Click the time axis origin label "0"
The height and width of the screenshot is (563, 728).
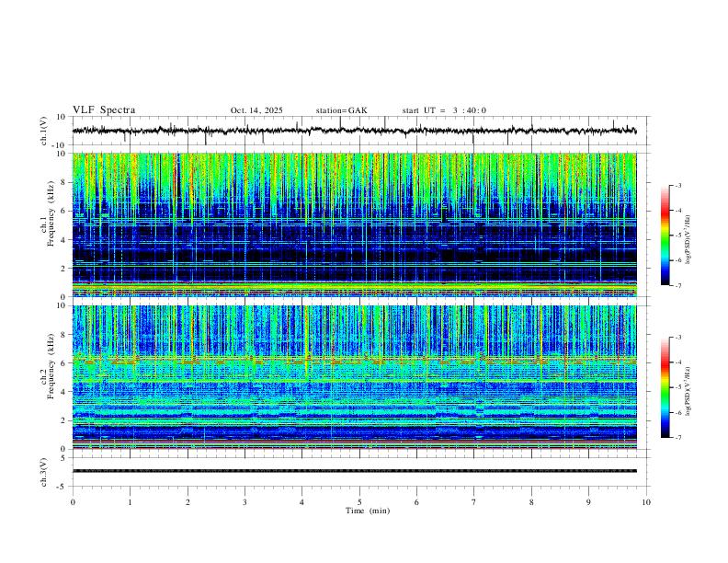tap(73, 502)
